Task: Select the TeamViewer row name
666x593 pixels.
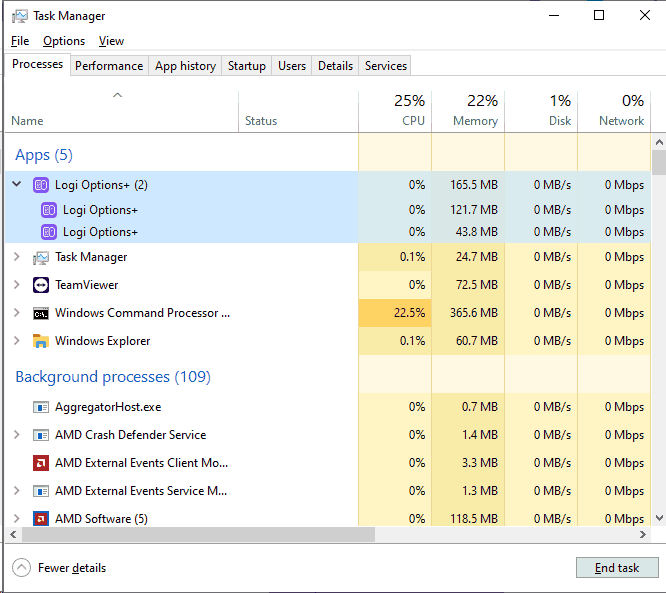Action: (87, 285)
